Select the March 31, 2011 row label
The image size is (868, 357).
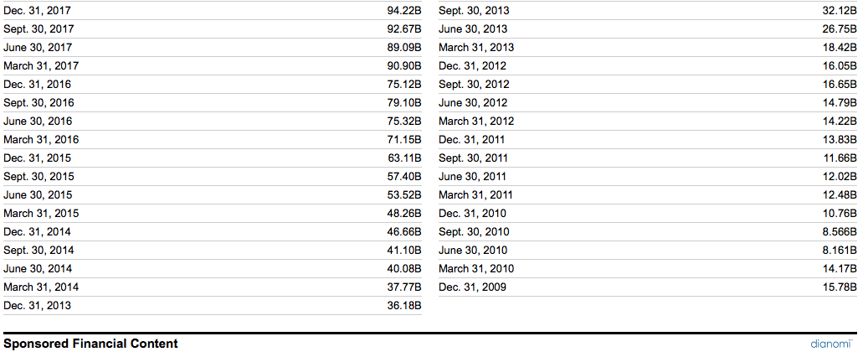click(x=476, y=195)
